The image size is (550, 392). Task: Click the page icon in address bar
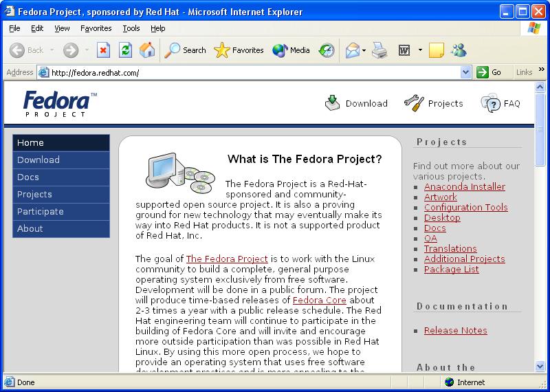43,72
